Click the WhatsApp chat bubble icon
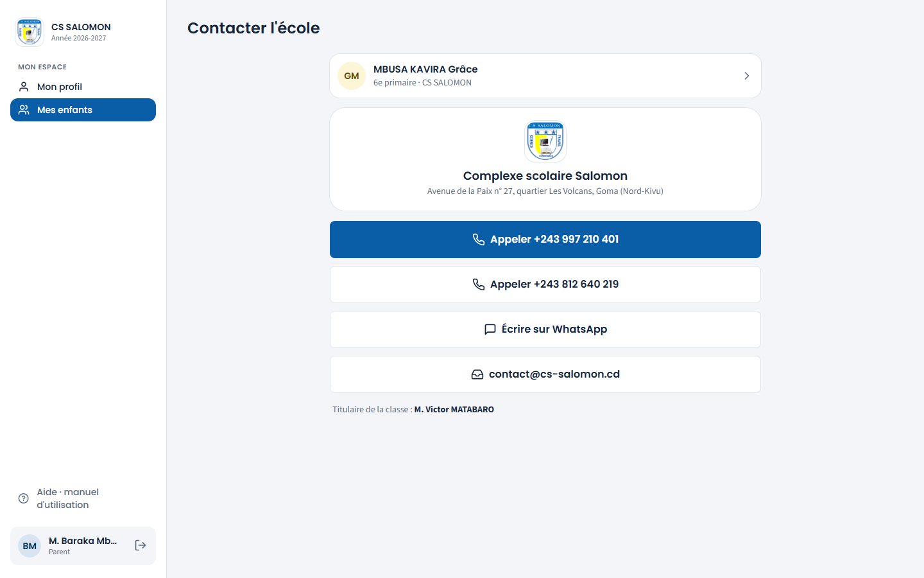The width and height of the screenshot is (924, 578). pyautogui.click(x=490, y=329)
